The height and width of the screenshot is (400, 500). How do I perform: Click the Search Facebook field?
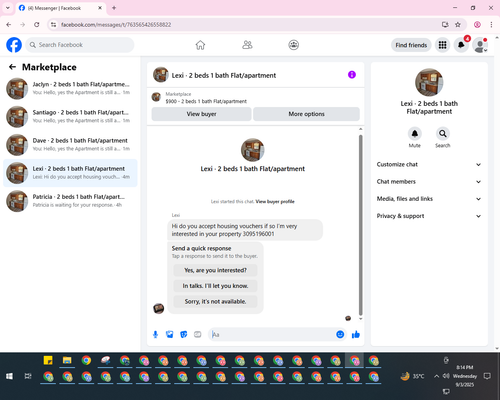click(80, 45)
